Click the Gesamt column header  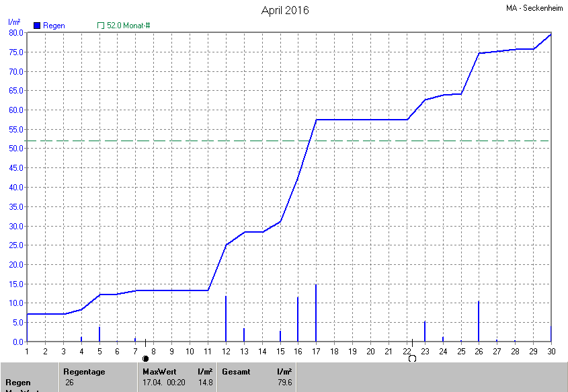(237, 371)
